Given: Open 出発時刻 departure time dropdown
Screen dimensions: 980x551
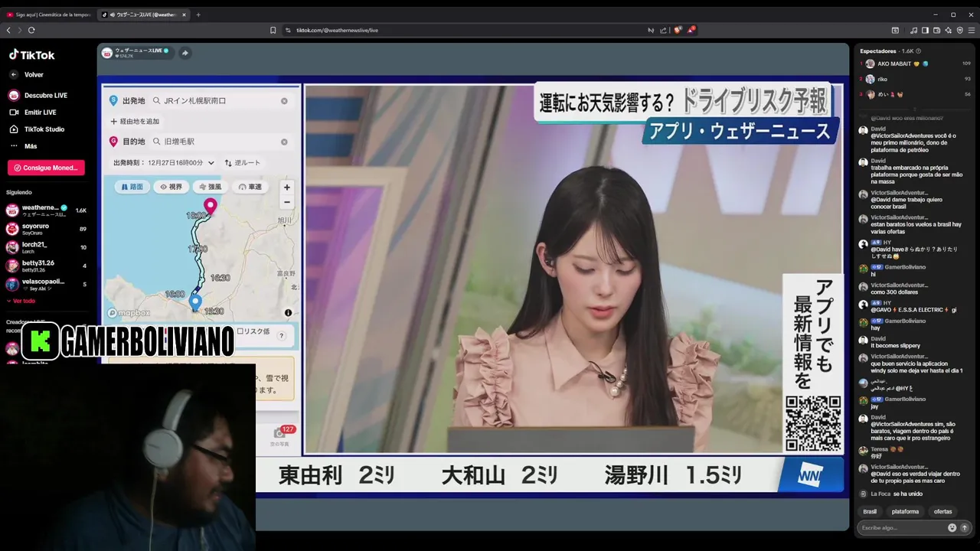Looking at the screenshot, I should (164, 163).
